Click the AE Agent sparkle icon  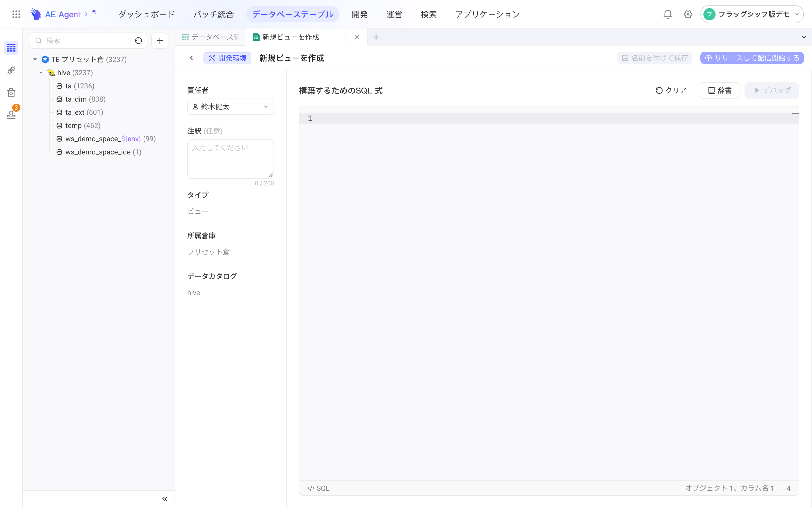click(x=94, y=12)
